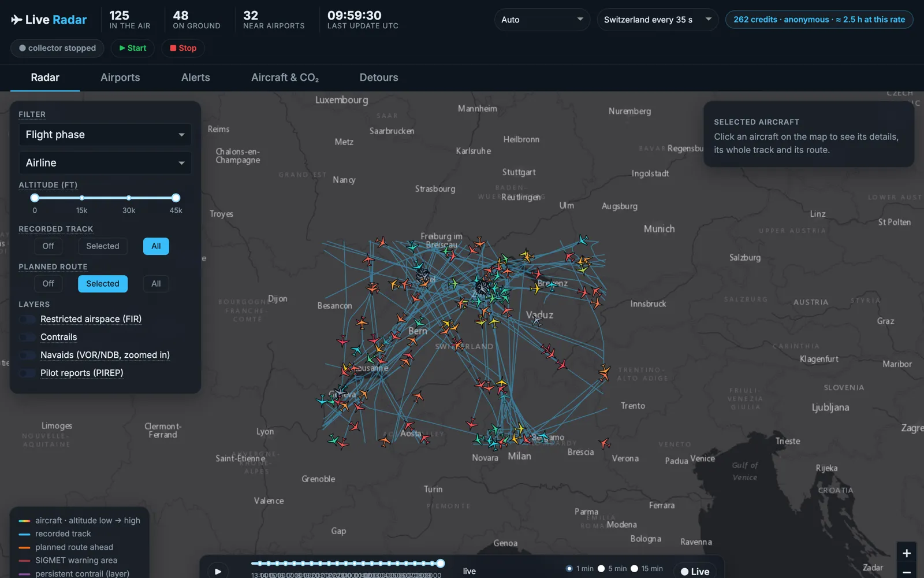Open Switzerland every 35 s dropdown
The image size is (924, 578).
point(657,20)
